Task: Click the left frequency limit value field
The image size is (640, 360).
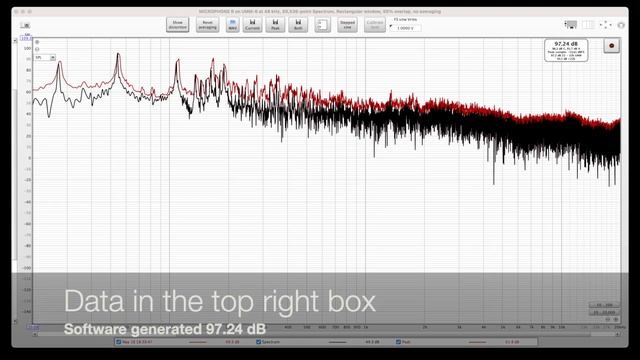Action: point(33,327)
